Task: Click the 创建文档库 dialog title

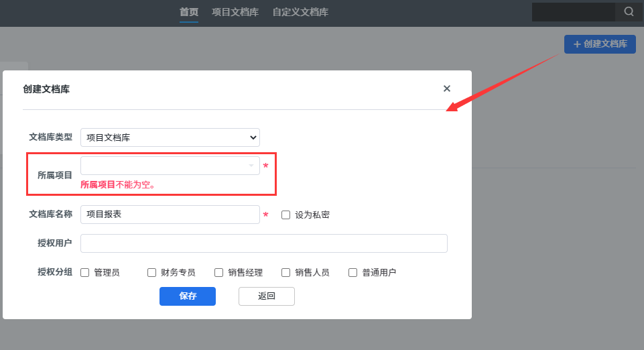Action: click(46, 89)
